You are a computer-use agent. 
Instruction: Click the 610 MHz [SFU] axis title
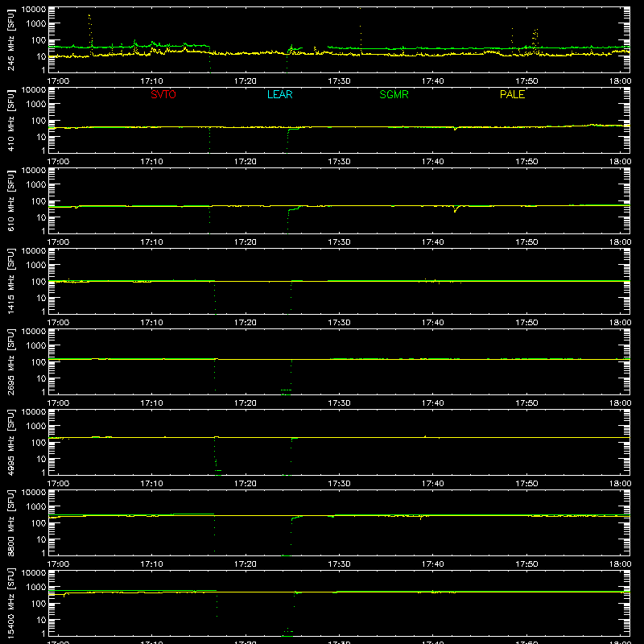coord(11,200)
